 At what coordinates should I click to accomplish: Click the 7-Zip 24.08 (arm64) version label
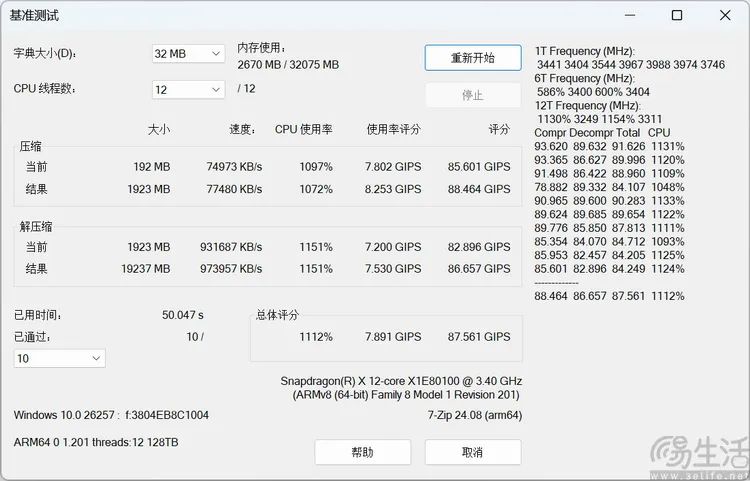(x=474, y=415)
